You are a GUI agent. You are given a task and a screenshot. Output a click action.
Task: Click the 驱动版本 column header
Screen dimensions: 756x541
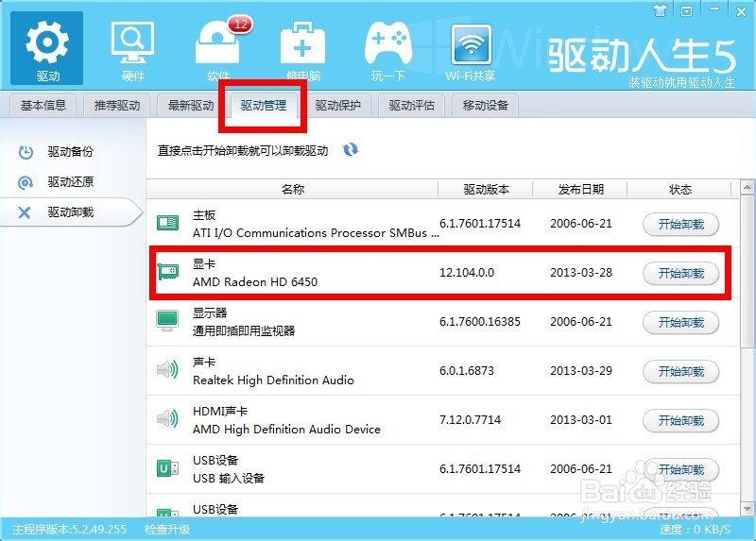[x=486, y=190]
